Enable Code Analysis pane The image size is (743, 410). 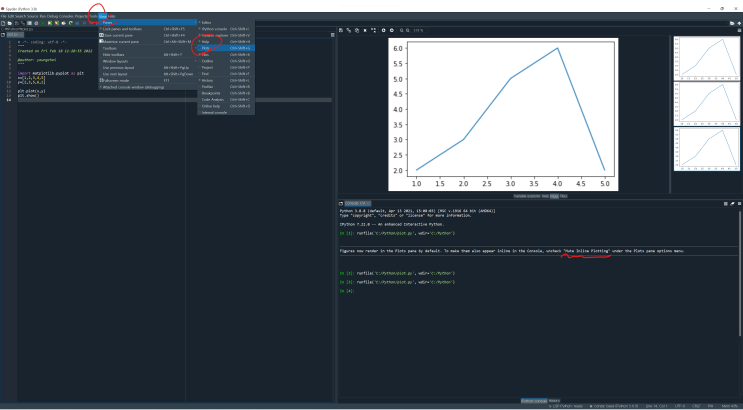[x=226, y=100]
